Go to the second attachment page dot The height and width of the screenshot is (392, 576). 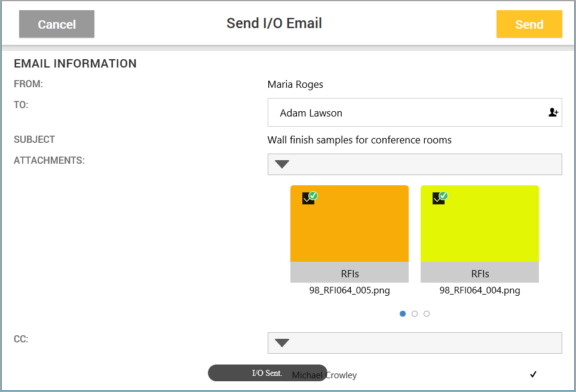(x=415, y=314)
